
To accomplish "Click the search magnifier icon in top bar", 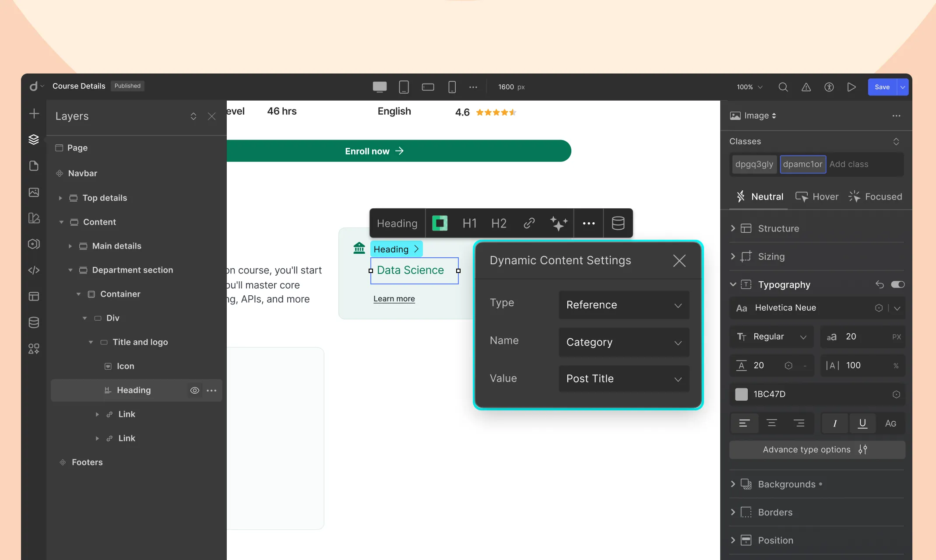I will tap(783, 87).
